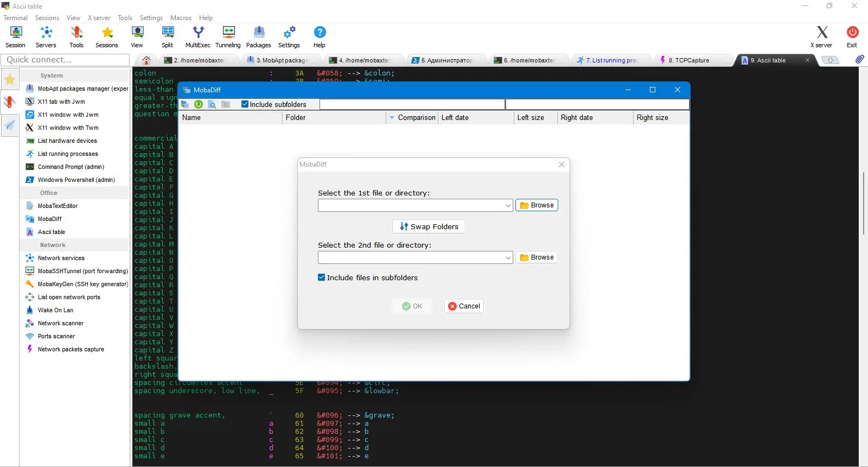Click Browse for the 1st file
This screenshot has width=868, height=467.
pos(537,205)
